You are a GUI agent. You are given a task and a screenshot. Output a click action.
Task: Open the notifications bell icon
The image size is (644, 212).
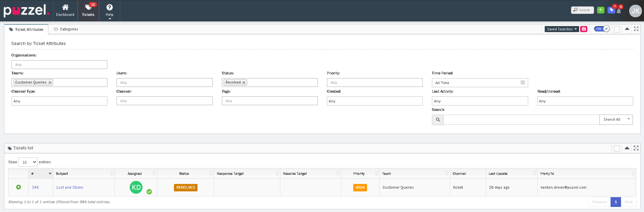point(619,11)
